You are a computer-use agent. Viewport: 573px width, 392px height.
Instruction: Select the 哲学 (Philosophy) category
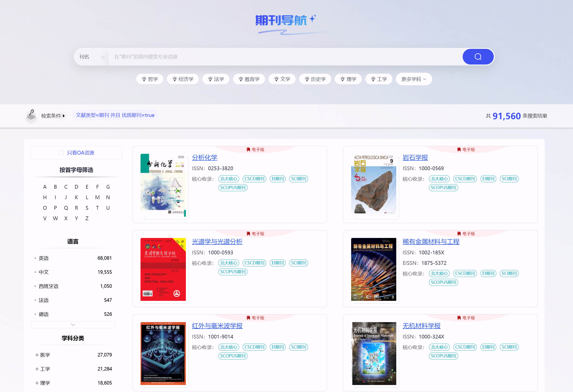pos(149,79)
